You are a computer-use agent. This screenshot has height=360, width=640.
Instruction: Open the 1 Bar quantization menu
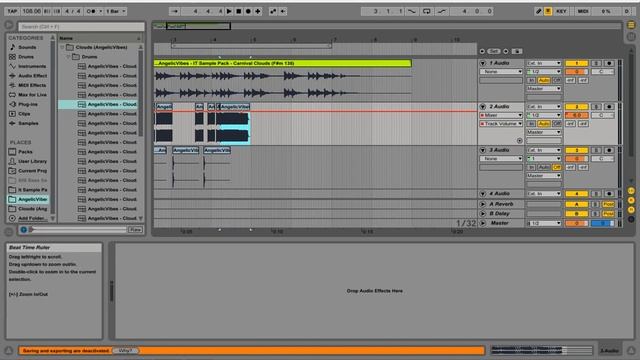[116, 11]
